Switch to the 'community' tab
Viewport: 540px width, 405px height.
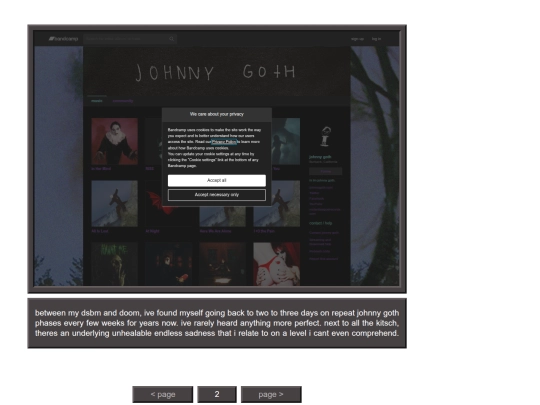coord(123,101)
